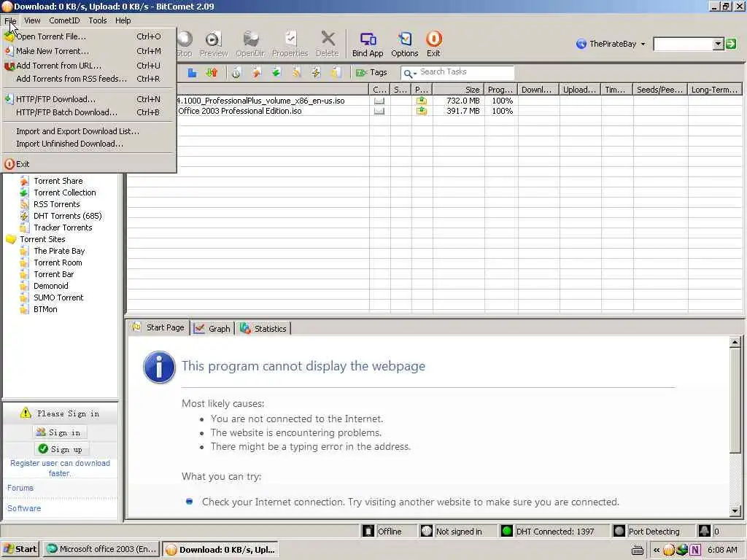This screenshot has width=747, height=560.
Task: Click the lightning DHT torrents filter icon
Action: click(316, 72)
